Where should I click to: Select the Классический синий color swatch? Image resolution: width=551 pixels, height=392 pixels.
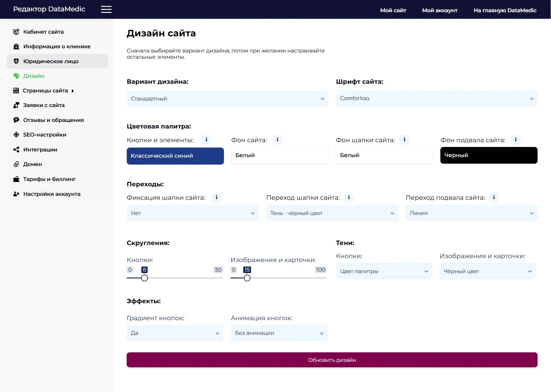click(175, 156)
